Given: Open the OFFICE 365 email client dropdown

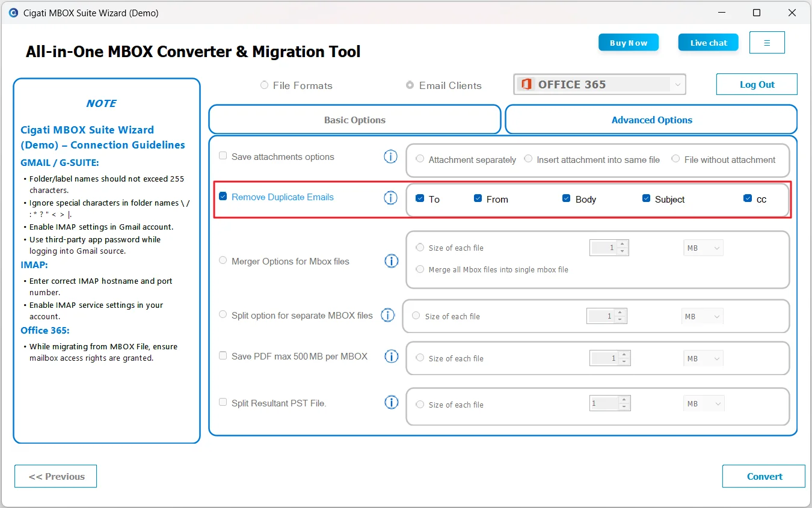Looking at the screenshot, I should pos(600,85).
